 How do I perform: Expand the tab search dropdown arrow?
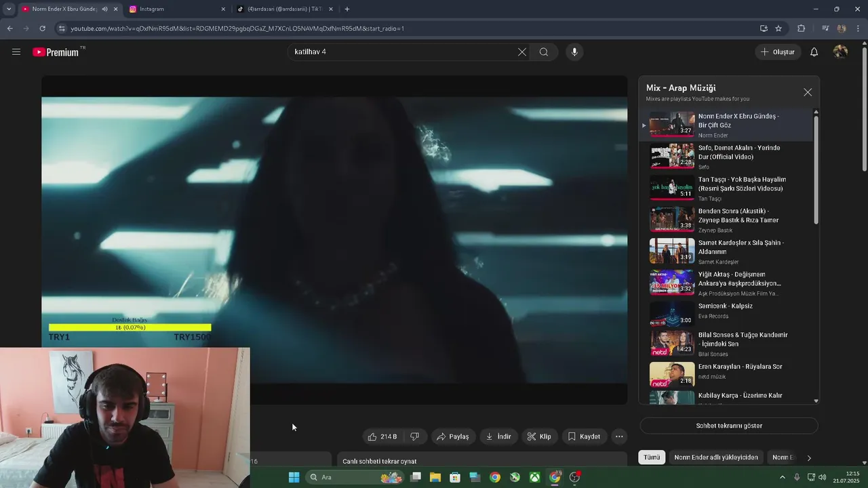coord(9,9)
